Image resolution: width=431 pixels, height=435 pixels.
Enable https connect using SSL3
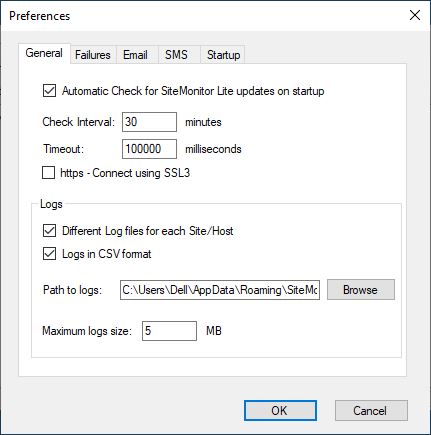coord(49,173)
